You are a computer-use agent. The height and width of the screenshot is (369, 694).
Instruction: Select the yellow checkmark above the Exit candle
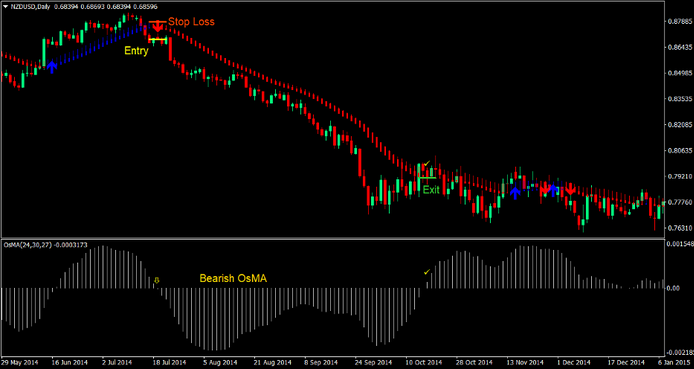[427, 164]
